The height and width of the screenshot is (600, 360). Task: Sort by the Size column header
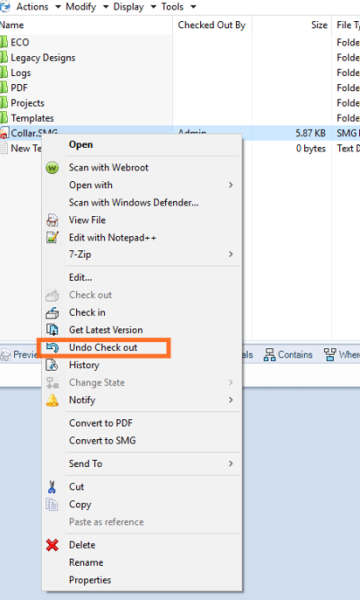point(319,25)
